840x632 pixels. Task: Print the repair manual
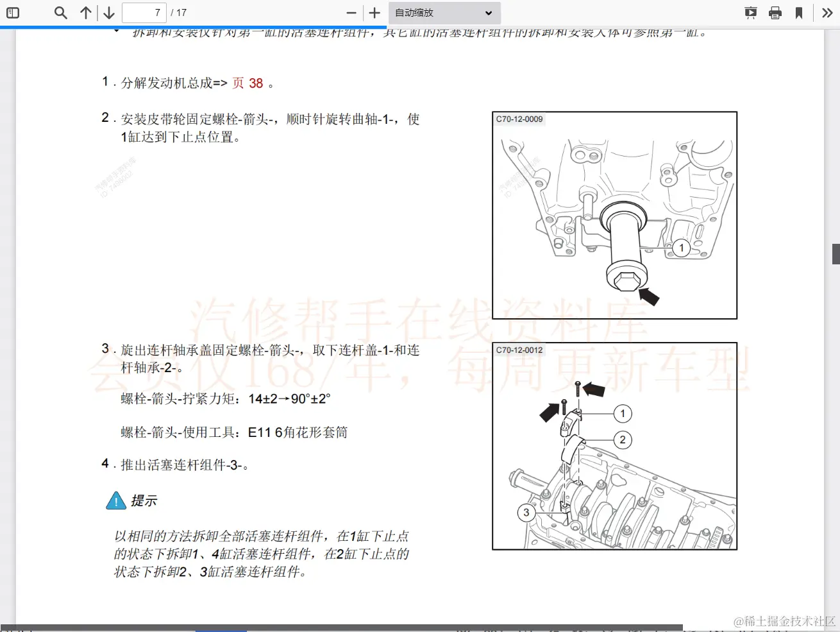click(x=775, y=12)
